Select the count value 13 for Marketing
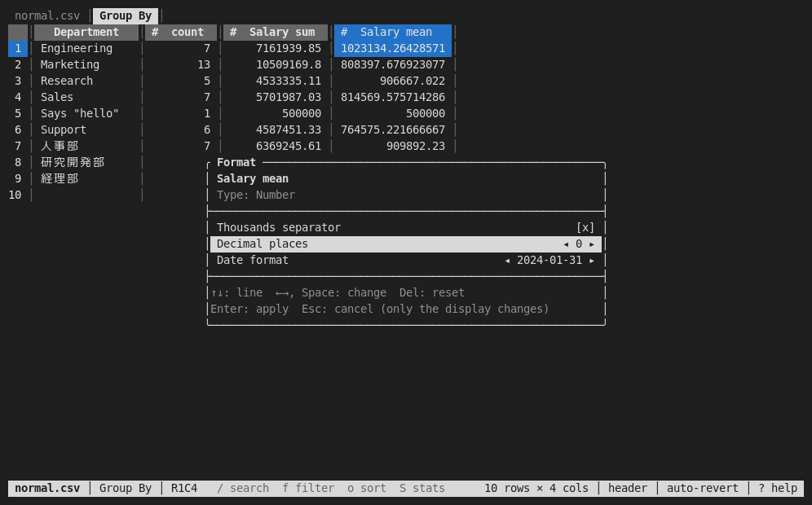Screen dimensions: 812x505 (204, 64)
